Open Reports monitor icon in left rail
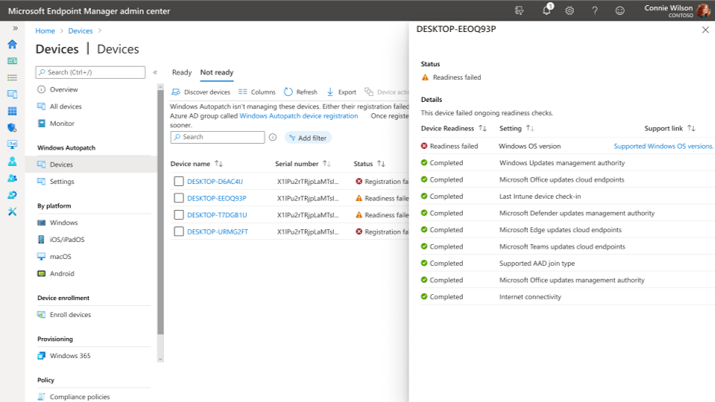 (12, 144)
